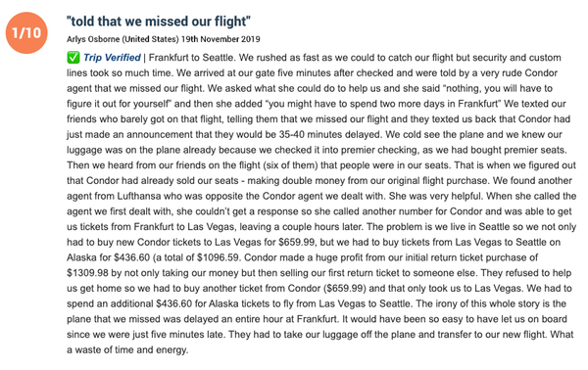Click the word "Lufthansa" in the review

[139, 196]
